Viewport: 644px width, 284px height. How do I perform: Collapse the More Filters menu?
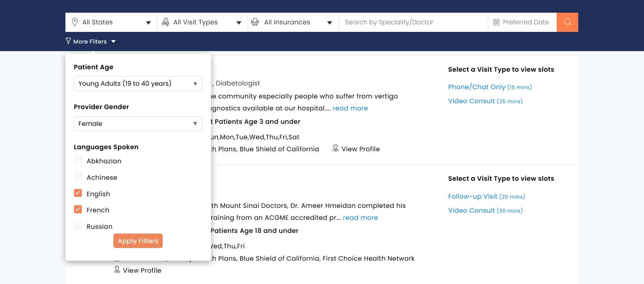(x=91, y=42)
